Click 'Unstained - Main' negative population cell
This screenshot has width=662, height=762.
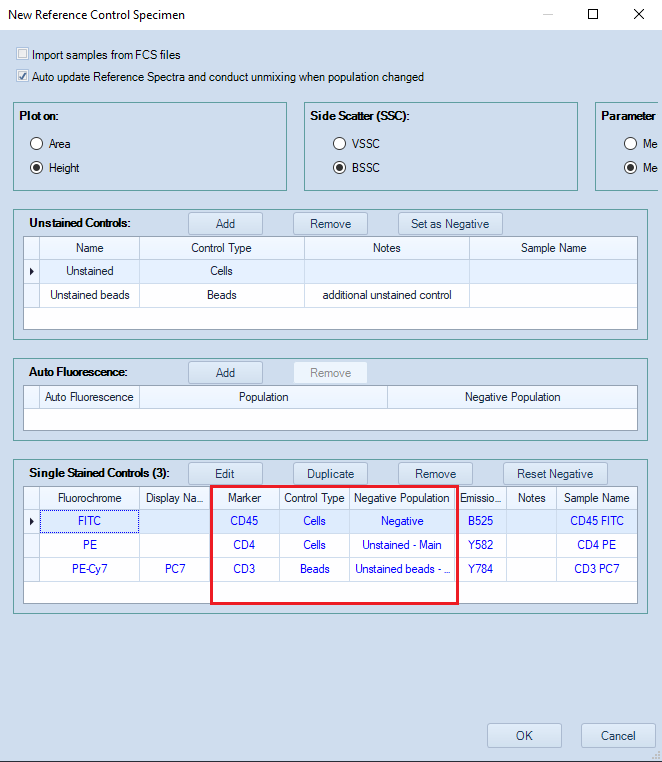(402, 545)
